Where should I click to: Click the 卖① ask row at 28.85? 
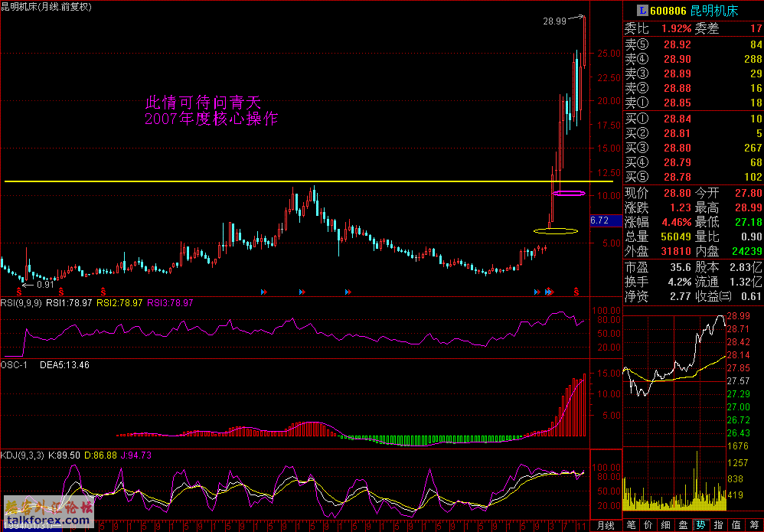tap(694, 103)
